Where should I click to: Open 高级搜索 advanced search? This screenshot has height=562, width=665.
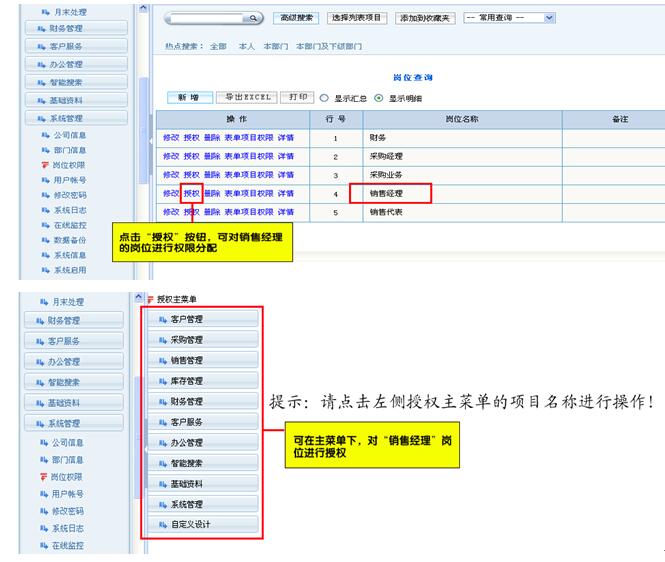tap(297, 18)
